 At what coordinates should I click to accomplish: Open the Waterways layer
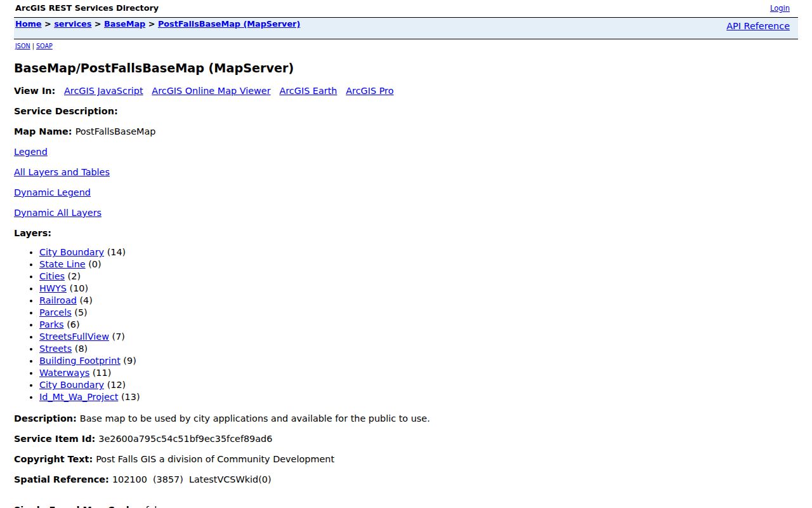point(65,373)
